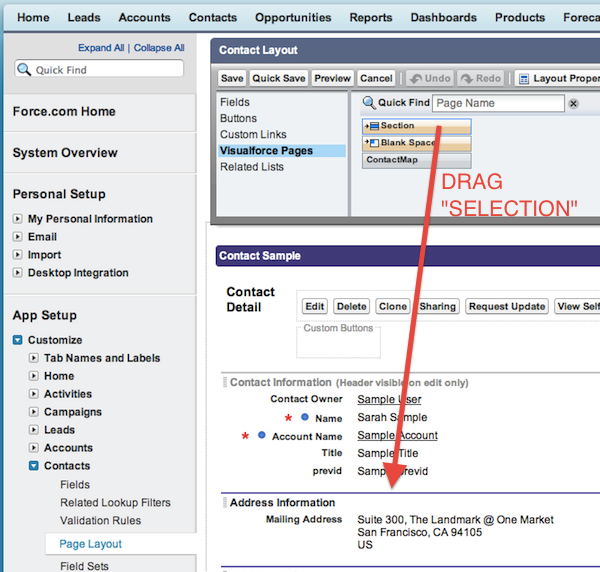Expand the Home customize node

click(34, 376)
